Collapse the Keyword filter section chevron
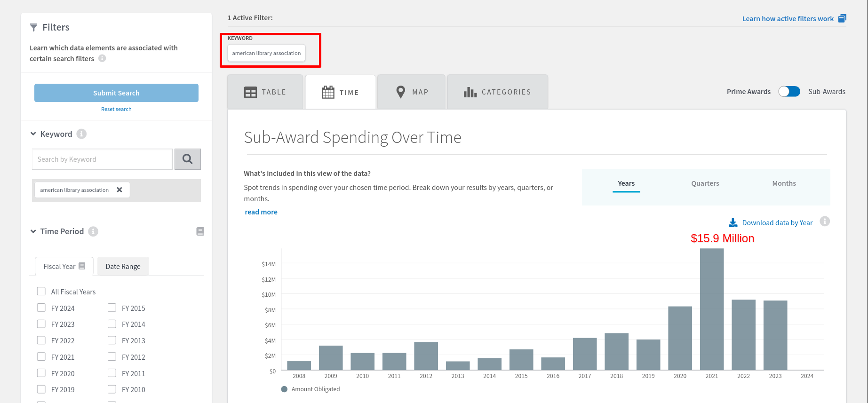The width and height of the screenshot is (868, 403). pos(33,134)
